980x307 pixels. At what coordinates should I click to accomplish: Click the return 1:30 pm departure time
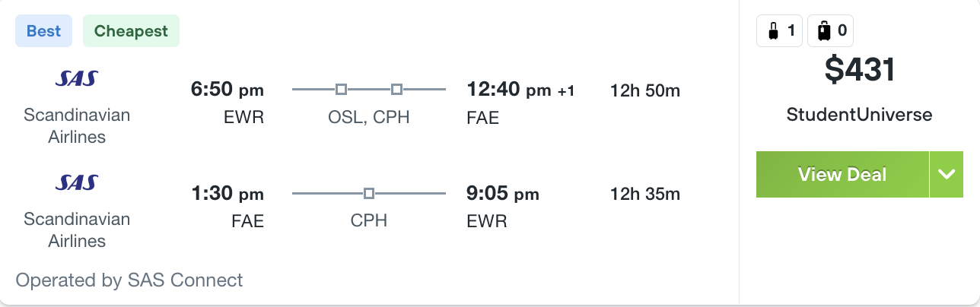pos(227,194)
